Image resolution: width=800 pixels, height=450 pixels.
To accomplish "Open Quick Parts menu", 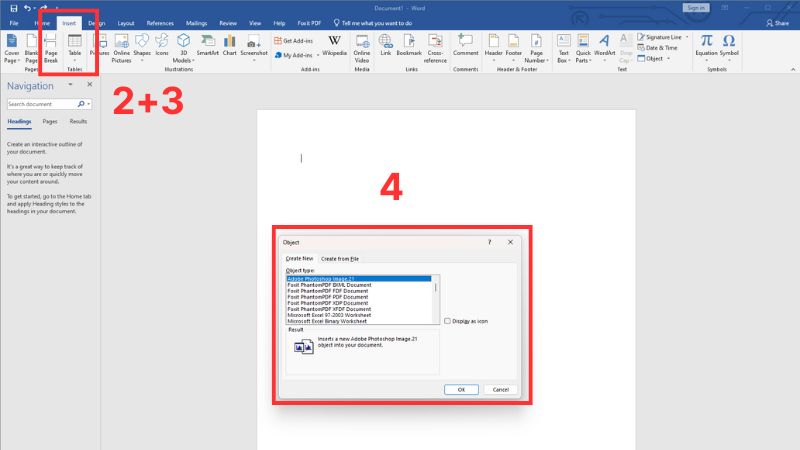I will (583, 48).
